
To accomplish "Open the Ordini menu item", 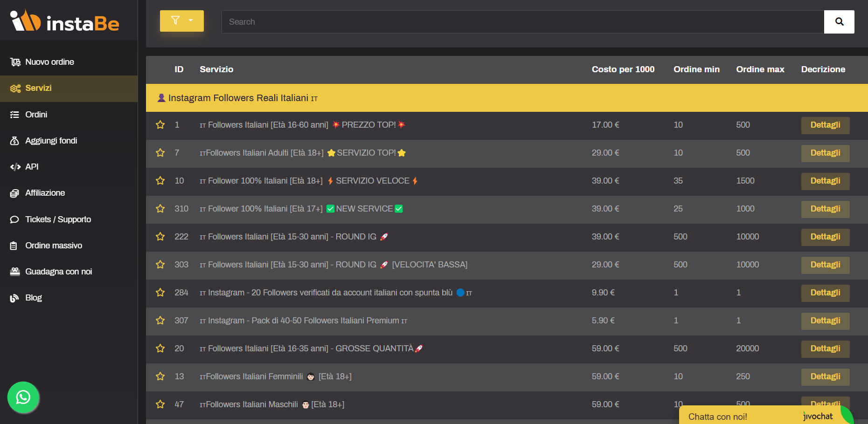I will coord(36,115).
